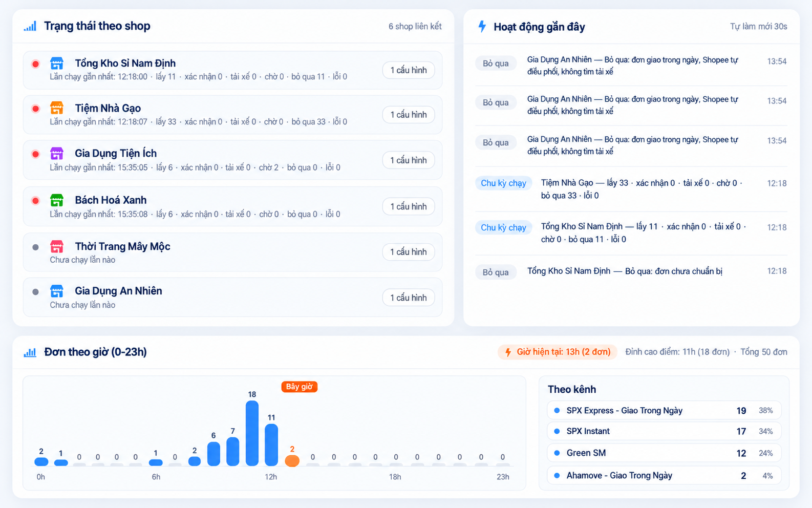Select SPX Express - Giao Trong Ngày channel row
This screenshot has width=812, height=508.
pos(664,411)
